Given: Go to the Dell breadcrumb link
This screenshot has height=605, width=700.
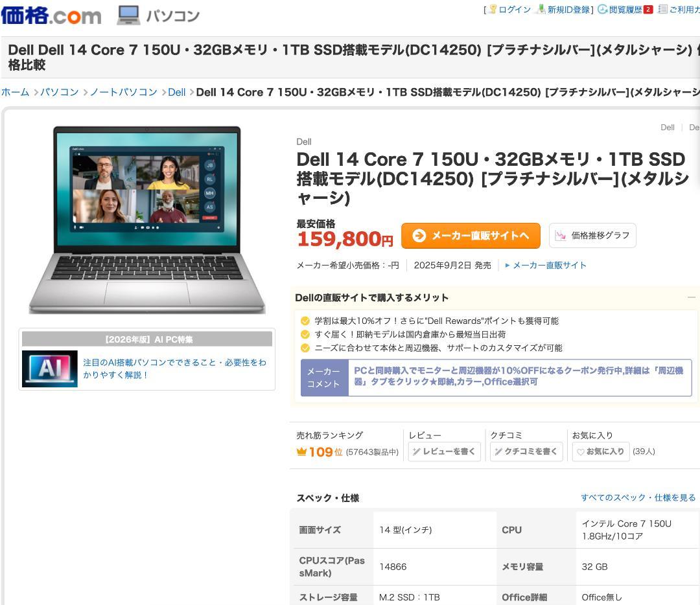Looking at the screenshot, I should (x=177, y=93).
